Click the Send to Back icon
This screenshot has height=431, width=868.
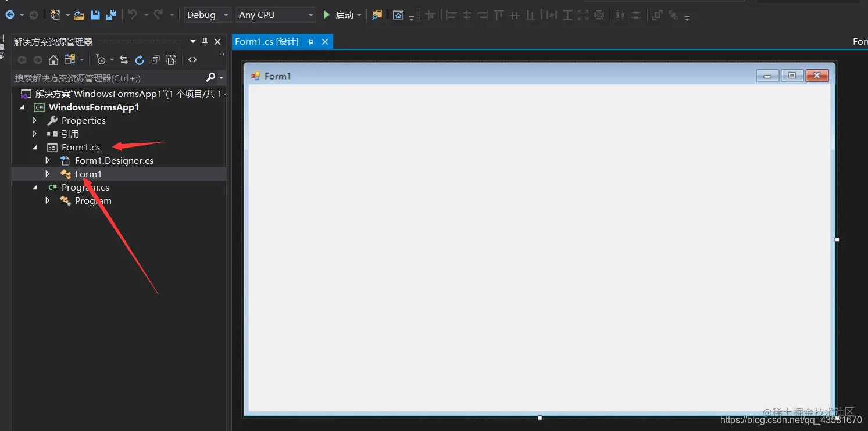coord(673,15)
